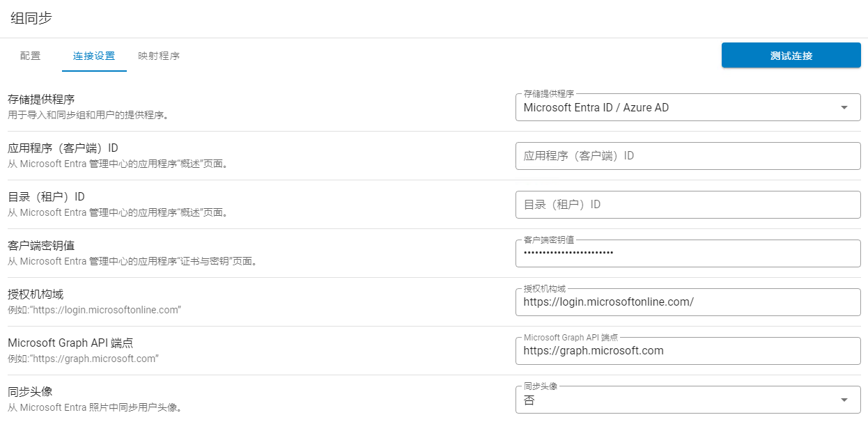Open the 映射程序 tab
868x431 pixels.
pyautogui.click(x=159, y=56)
